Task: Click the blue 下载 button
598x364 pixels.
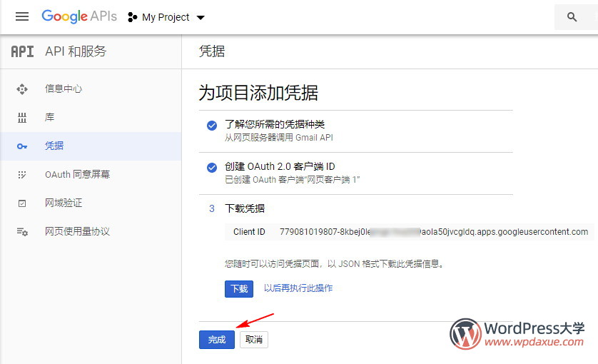Action: tap(239, 289)
